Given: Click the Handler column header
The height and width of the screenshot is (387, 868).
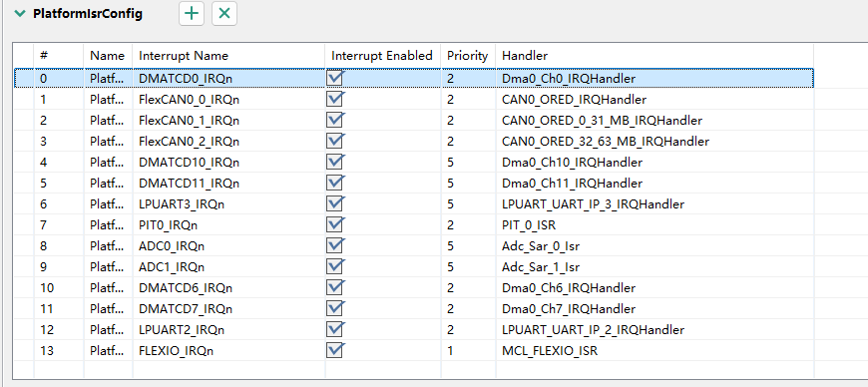Looking at the screenshot, I should [654, 56].
